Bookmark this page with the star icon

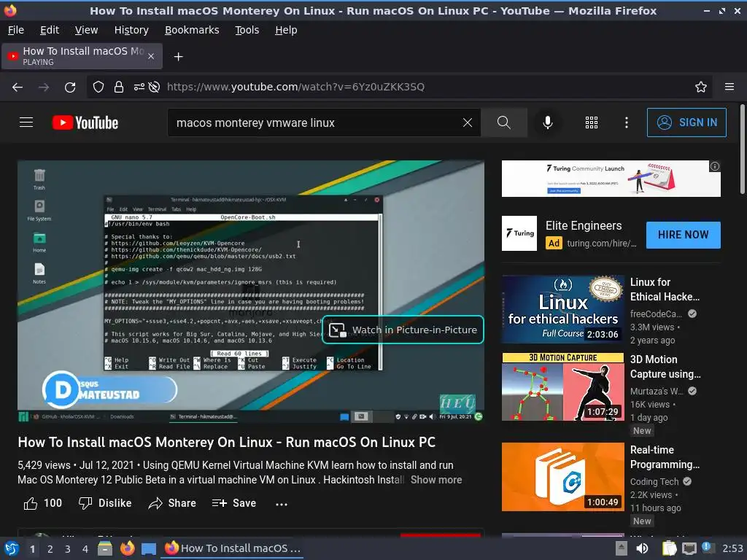pyautogui.click(x=701, y=87)
